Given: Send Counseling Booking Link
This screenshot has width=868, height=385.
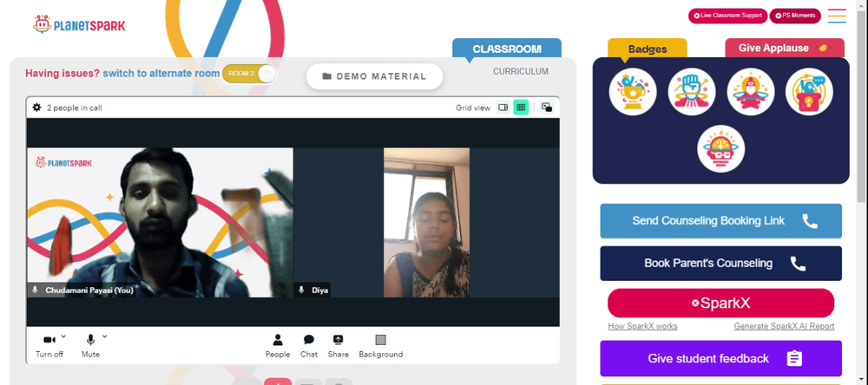Looking at the screenshot, I should click(720, 221).
